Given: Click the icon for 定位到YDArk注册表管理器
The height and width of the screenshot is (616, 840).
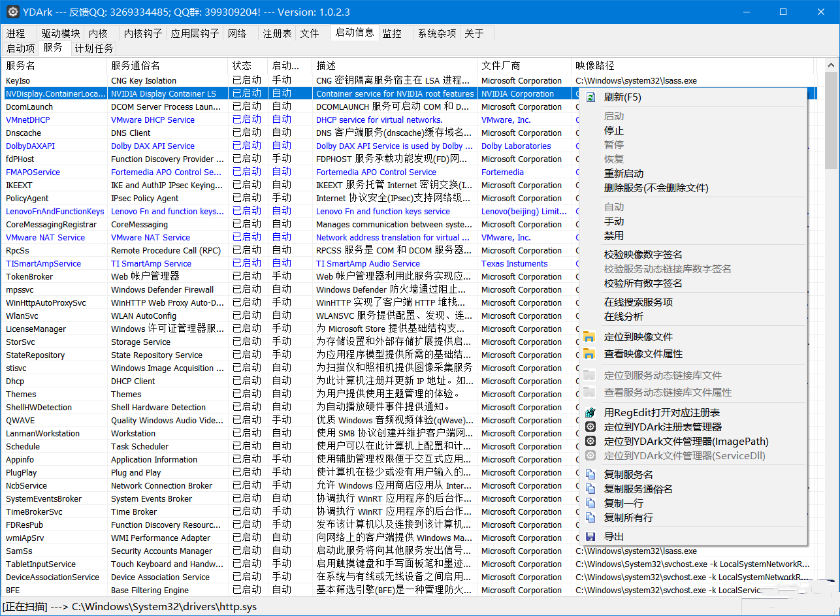Looking at the screenshot, I should 590,427.
